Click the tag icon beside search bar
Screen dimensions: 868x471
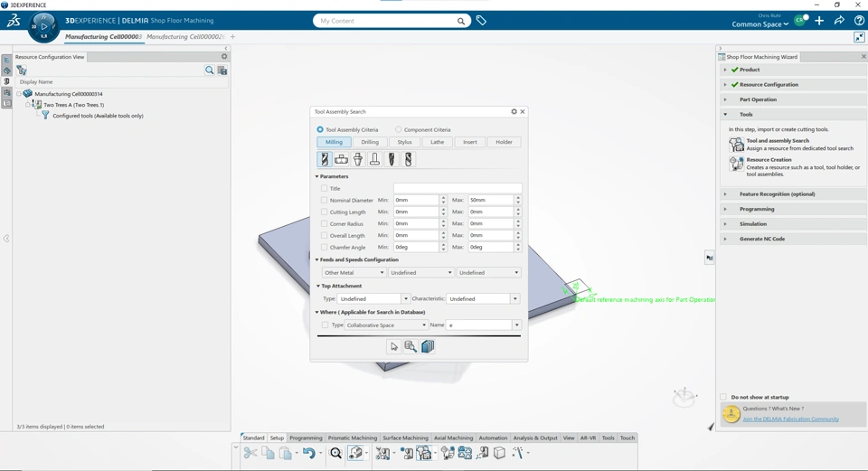click(481, 21)
